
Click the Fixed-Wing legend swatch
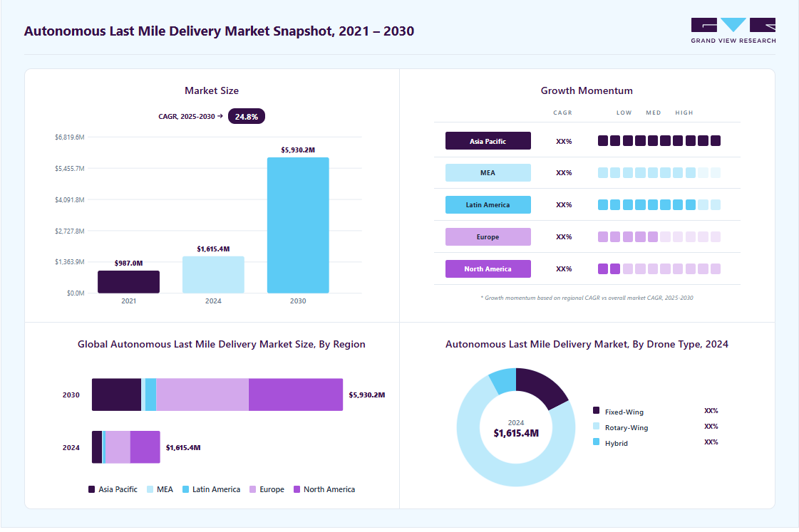click(596, 410)
